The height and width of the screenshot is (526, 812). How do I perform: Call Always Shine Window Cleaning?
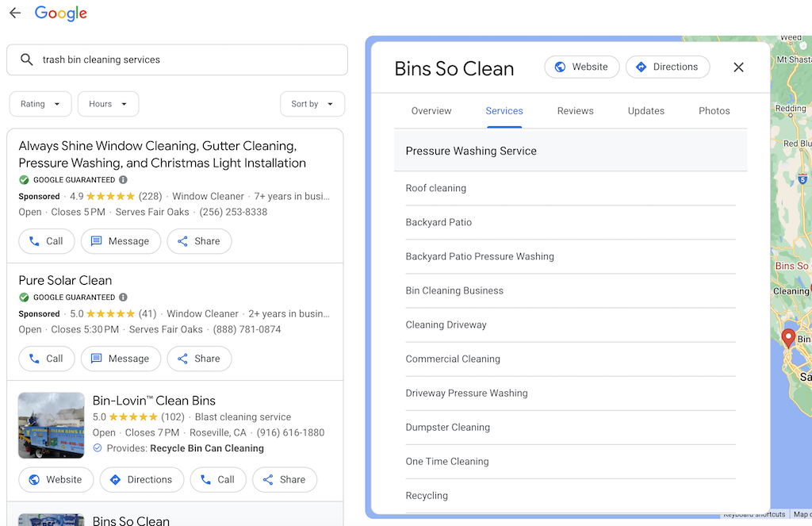coord(46,241)
